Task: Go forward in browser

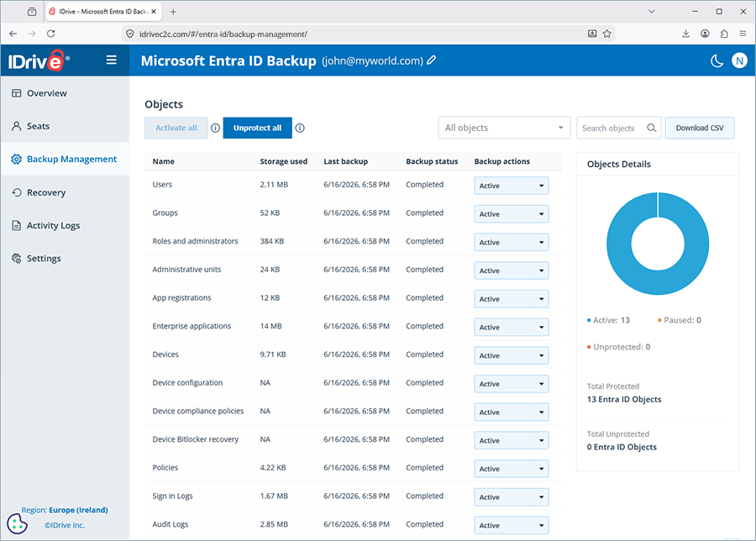Action: [32, 34]
